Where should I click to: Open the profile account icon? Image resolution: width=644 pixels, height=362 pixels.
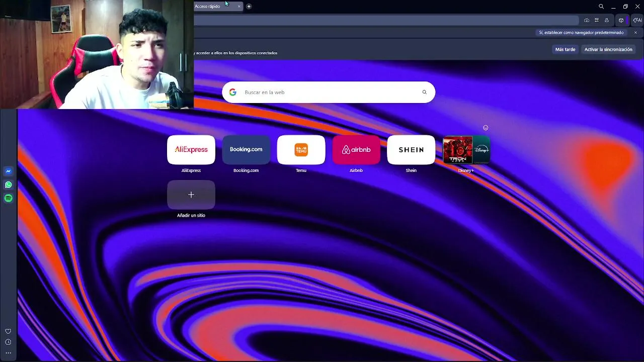pos(607,20)
